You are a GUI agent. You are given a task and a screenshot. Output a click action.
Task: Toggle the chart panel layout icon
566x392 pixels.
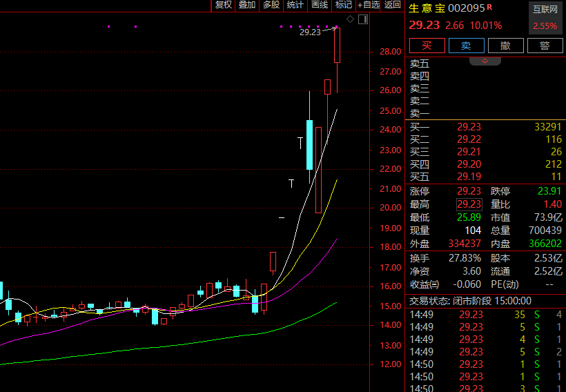(363, 19)
